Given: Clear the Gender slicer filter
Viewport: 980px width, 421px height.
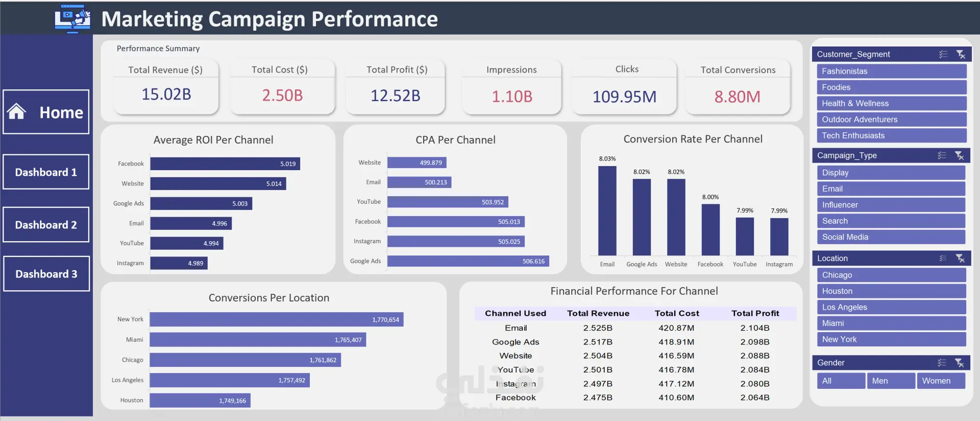Looking at the screenshot, I should click(959, 363).
